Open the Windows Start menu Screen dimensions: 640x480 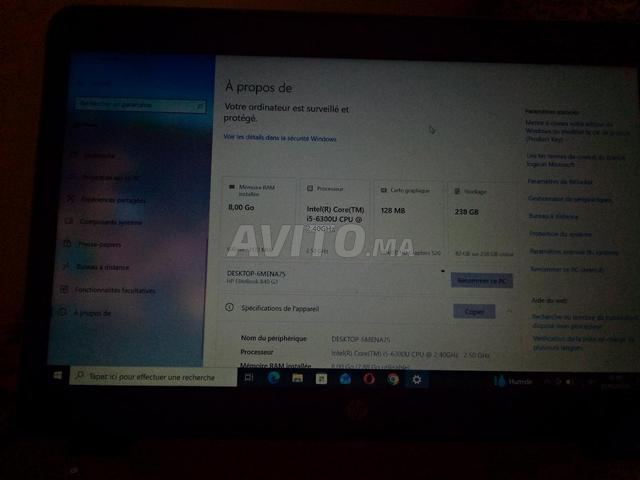[58, 375]
